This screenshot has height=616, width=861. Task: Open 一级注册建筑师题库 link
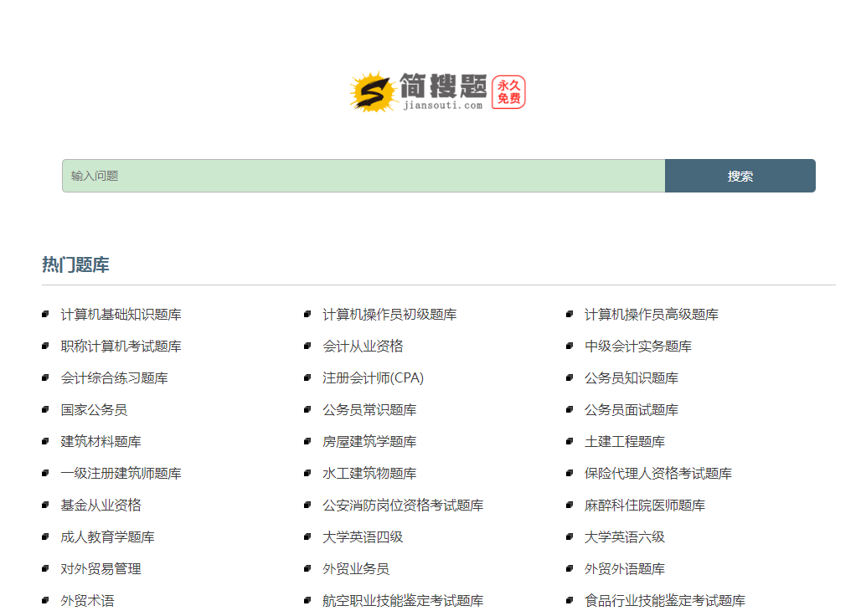[x=121, y=474]
